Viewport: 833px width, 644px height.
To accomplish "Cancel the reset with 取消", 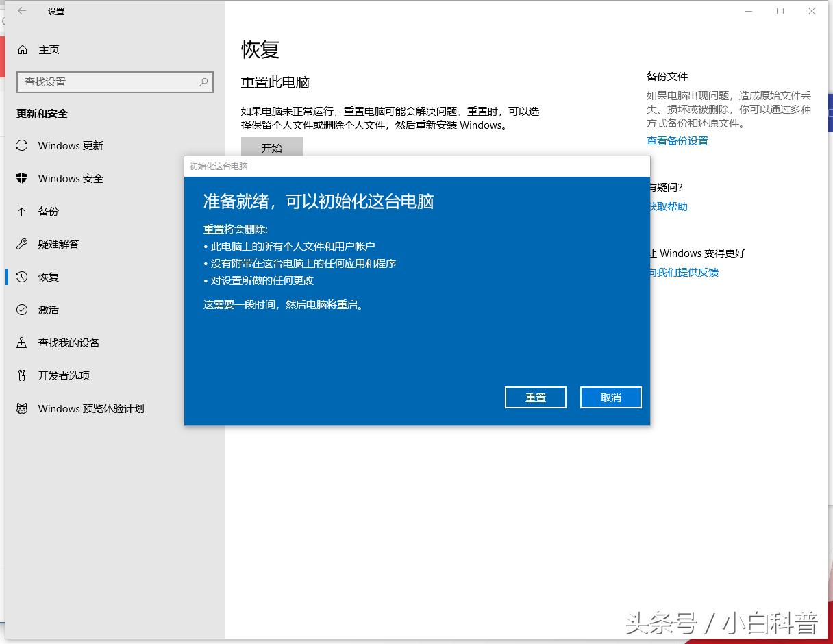I will 610,397.
